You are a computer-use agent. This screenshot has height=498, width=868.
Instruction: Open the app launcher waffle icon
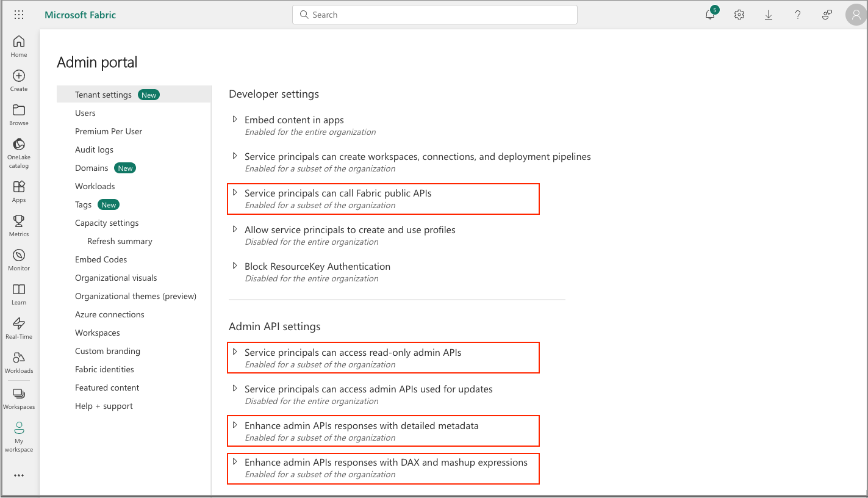point(19,15)
